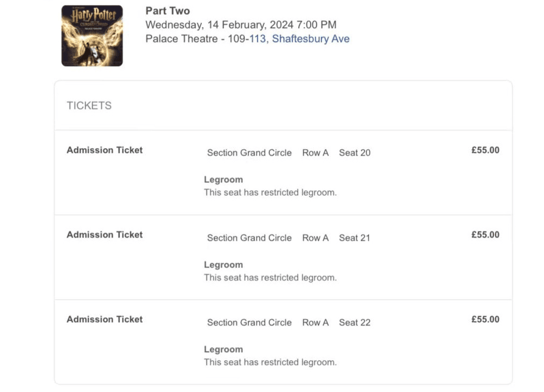Click the Wednesday 14 February date line
Image resolution: width=544 pixels, height=392 pixels.
241,25
